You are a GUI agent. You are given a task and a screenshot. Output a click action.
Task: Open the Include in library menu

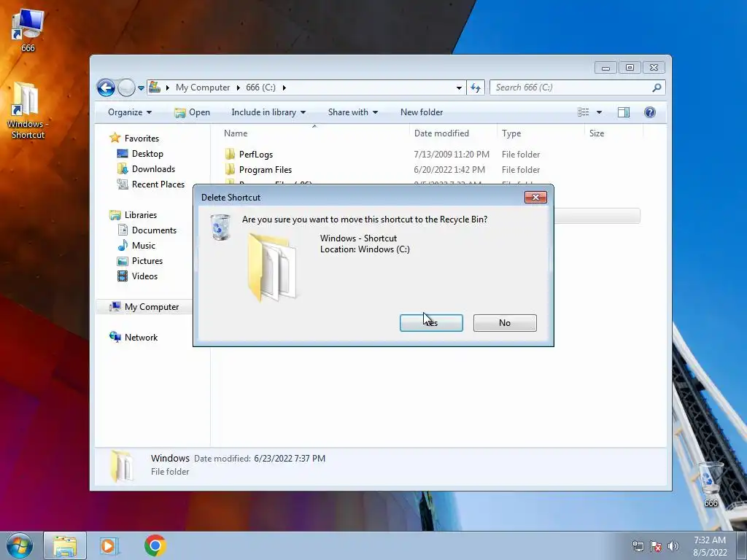(x=268, y=112)
